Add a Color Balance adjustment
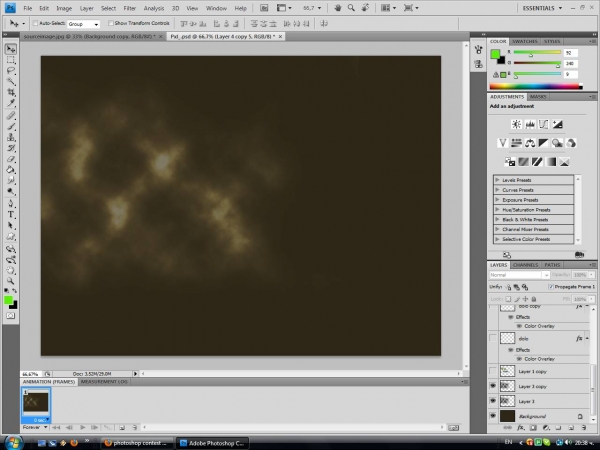 (x=530, y=143)
